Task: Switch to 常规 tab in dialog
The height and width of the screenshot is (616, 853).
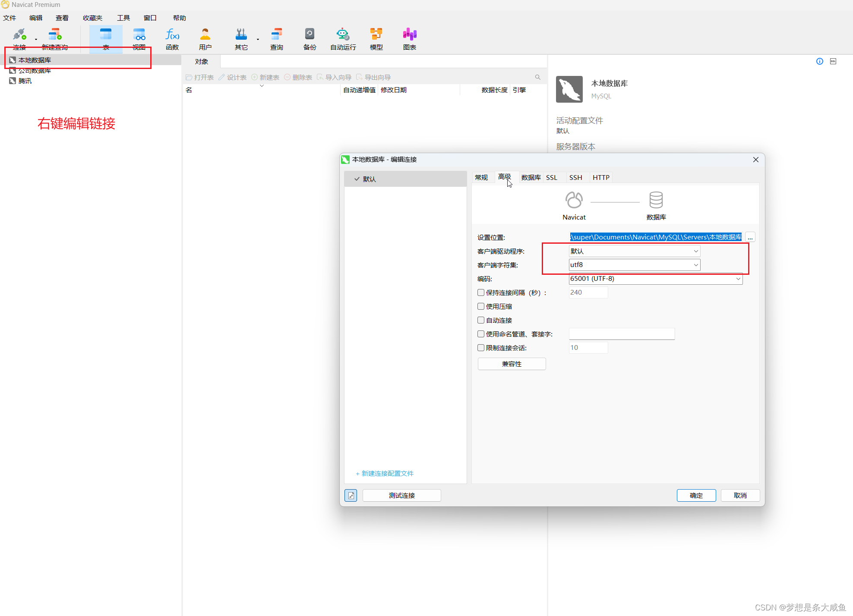Action: click(x=482, y=177)
